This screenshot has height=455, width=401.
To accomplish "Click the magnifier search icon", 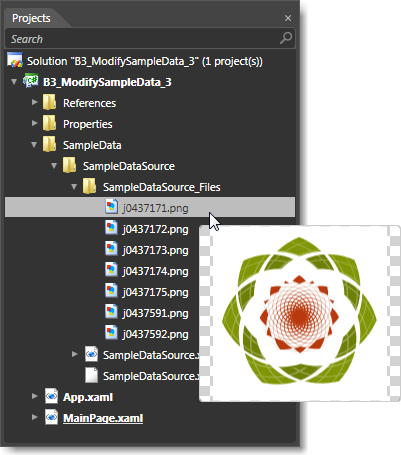I will [x=286, y=38].
